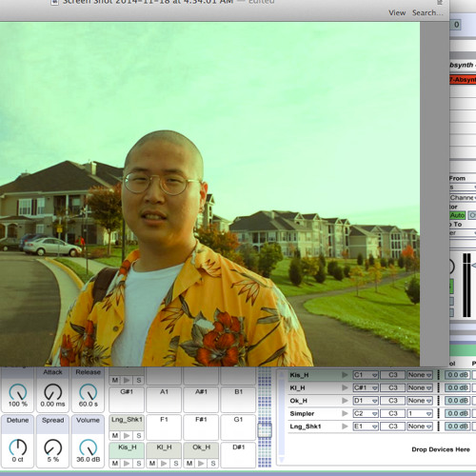Screen dimensions: 476x476
Task: Click the Release knob showing 60.0 s
Action: (88, 391)
